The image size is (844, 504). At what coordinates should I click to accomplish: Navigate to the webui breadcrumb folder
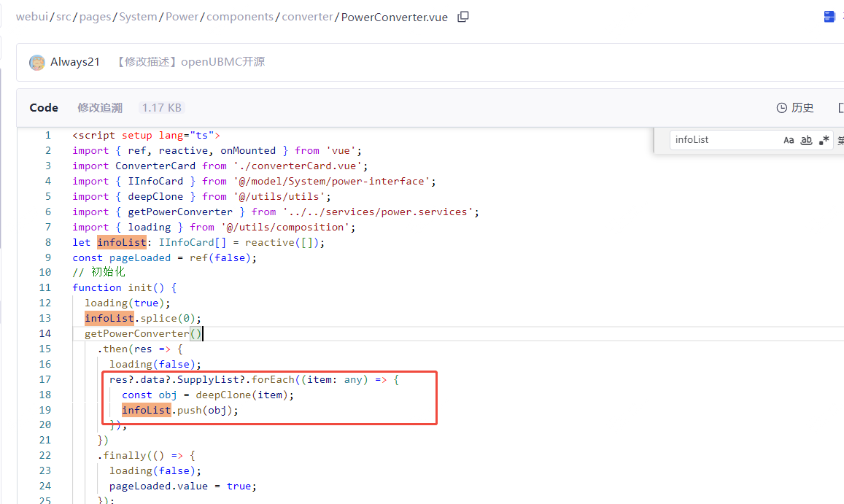point(32,17)
